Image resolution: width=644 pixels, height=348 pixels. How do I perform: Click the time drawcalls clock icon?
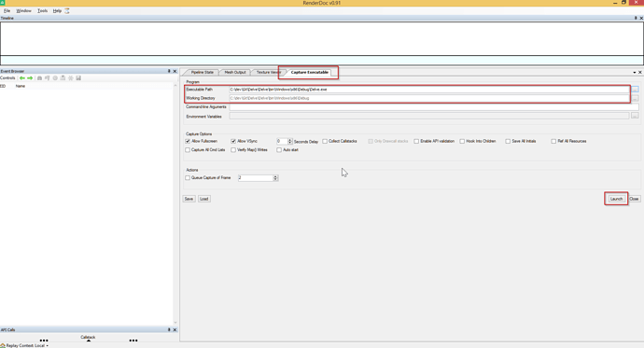click(x=55, y=78)
